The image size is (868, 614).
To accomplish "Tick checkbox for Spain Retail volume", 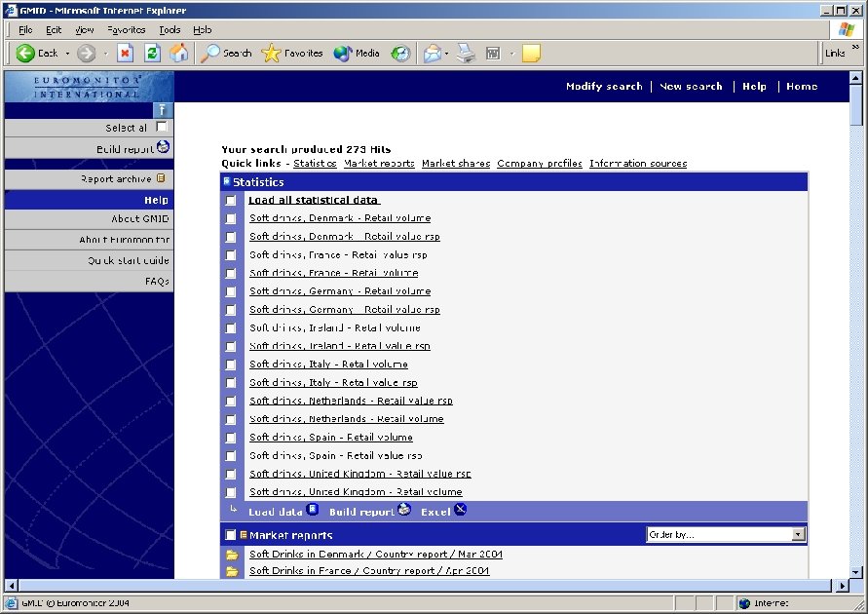I will pyautogui.click(x=231, y=438).
